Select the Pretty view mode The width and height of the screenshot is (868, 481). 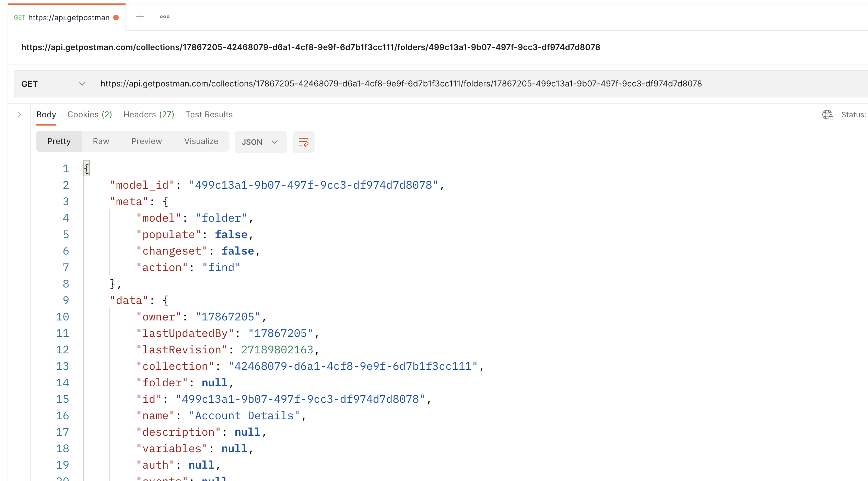pos(59,141)
